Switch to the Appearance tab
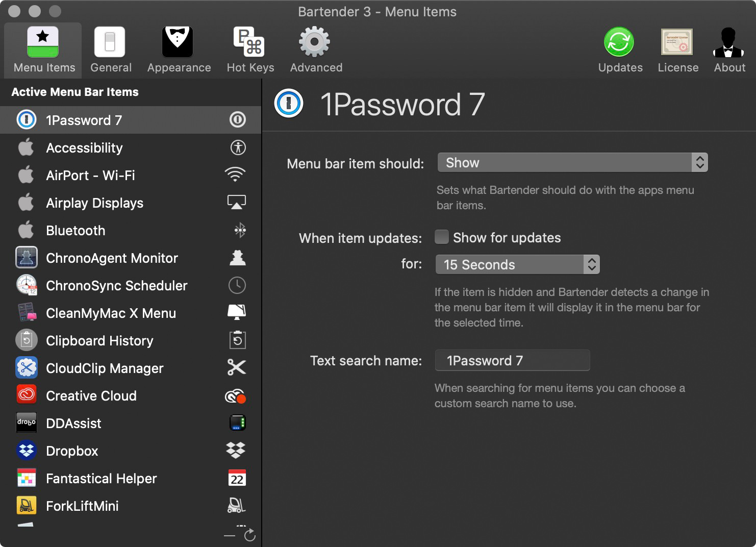The height and width of the screenshot is (547, 756). pyautogui.click(x=179, y=50)
